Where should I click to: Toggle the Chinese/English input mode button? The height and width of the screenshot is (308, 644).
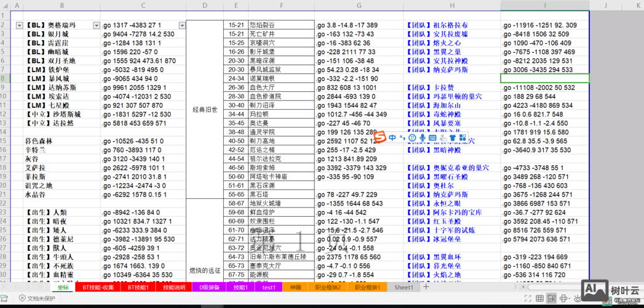393,137
